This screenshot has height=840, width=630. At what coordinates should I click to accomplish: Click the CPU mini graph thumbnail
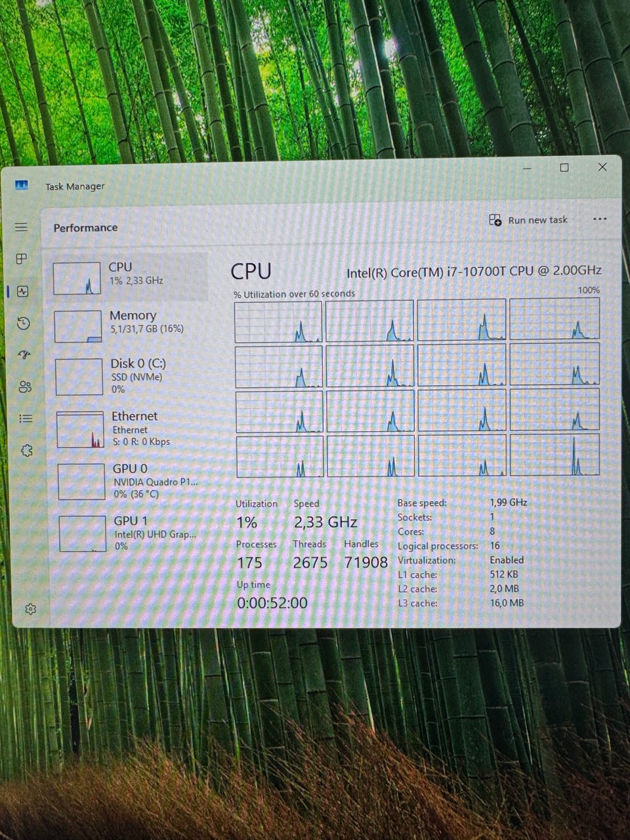77,278
